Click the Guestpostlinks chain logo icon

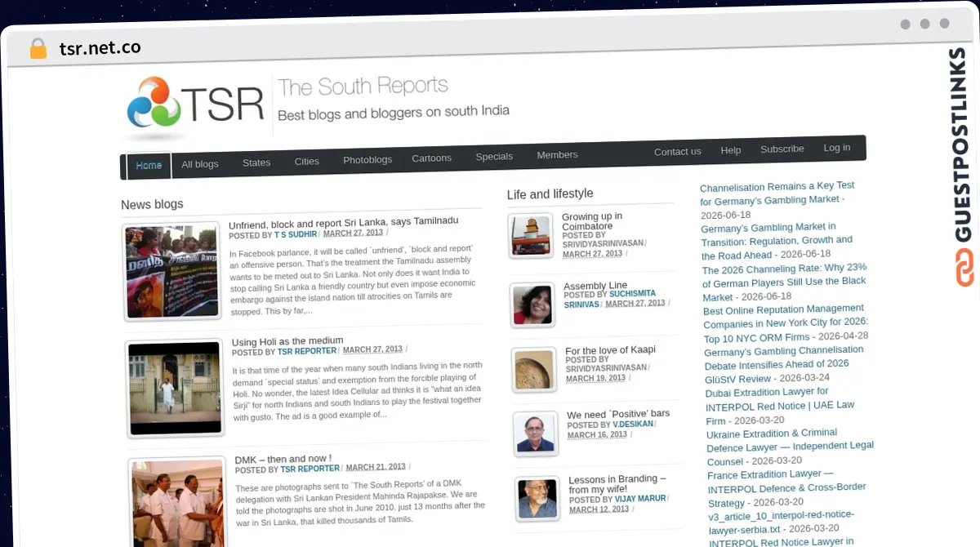965,267
